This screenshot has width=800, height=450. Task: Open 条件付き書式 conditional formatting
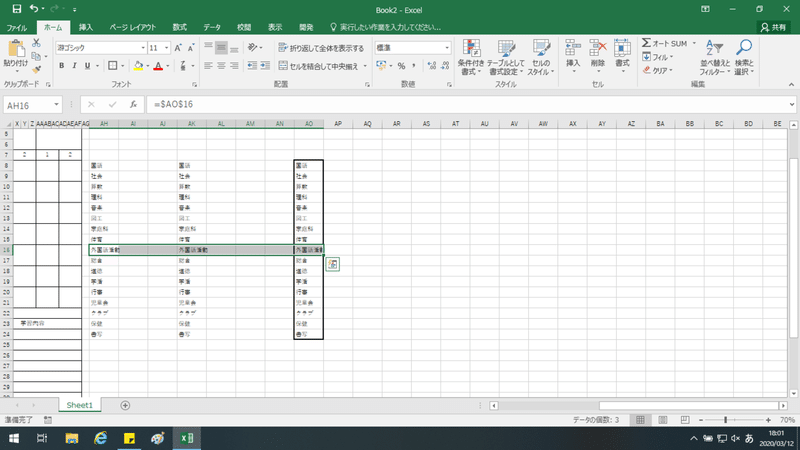[470, 58]
